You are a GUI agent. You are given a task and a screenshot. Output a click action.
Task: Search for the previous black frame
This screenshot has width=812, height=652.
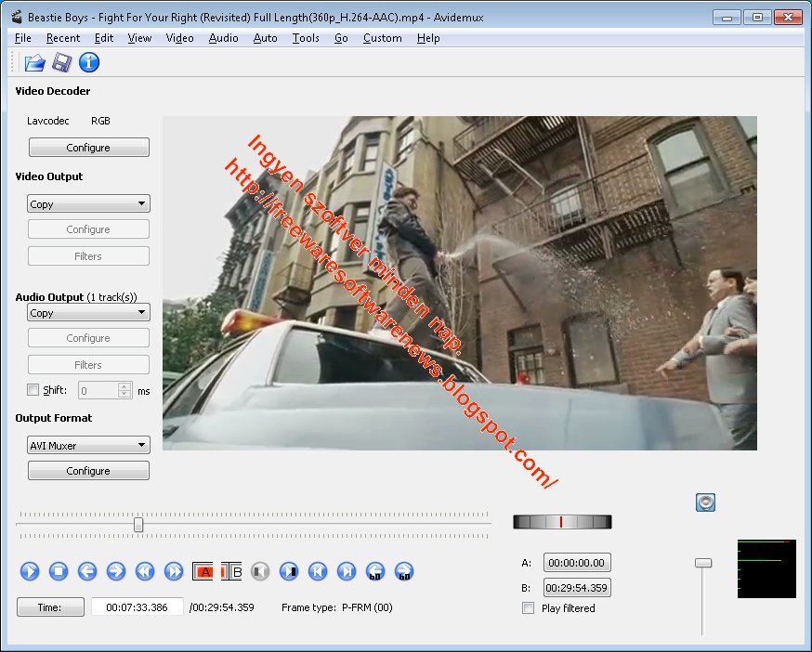260,571
